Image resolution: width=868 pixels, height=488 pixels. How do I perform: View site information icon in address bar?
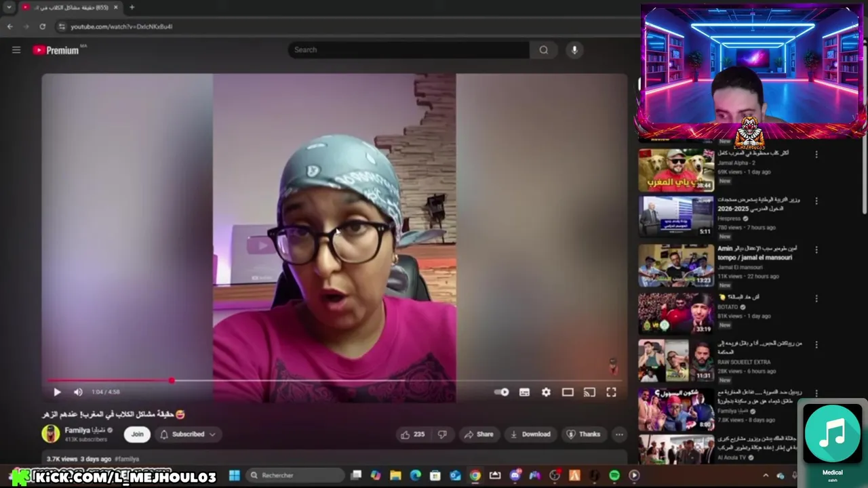point(62,26)
